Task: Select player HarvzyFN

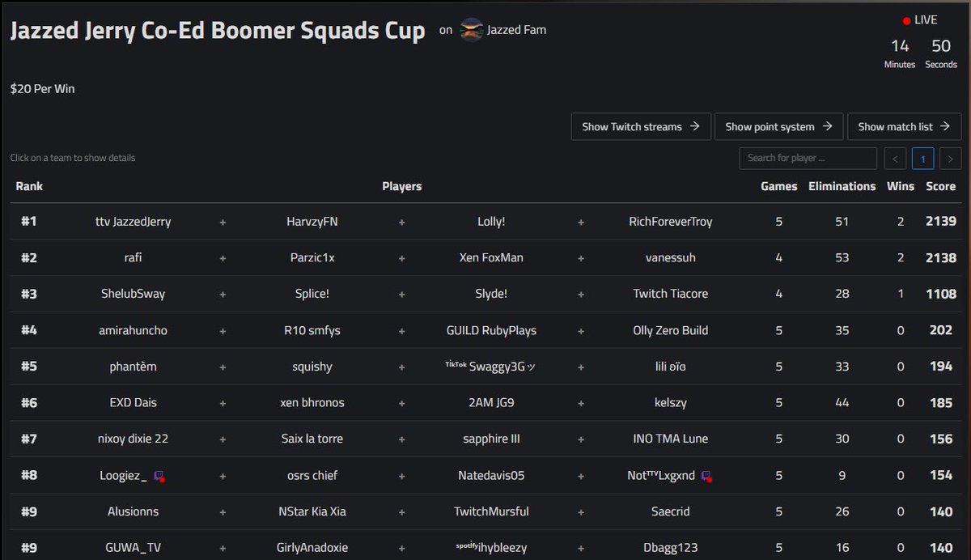Action: 312,222
